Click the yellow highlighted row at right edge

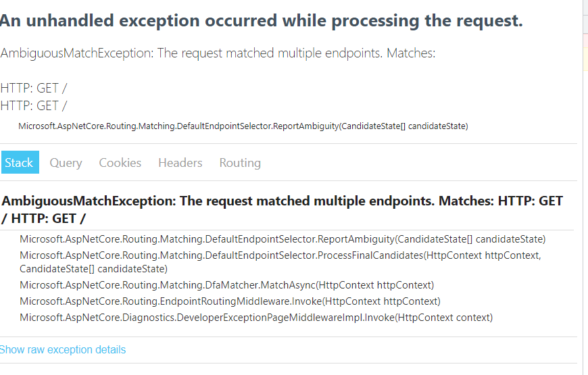(x=586, y=59)
